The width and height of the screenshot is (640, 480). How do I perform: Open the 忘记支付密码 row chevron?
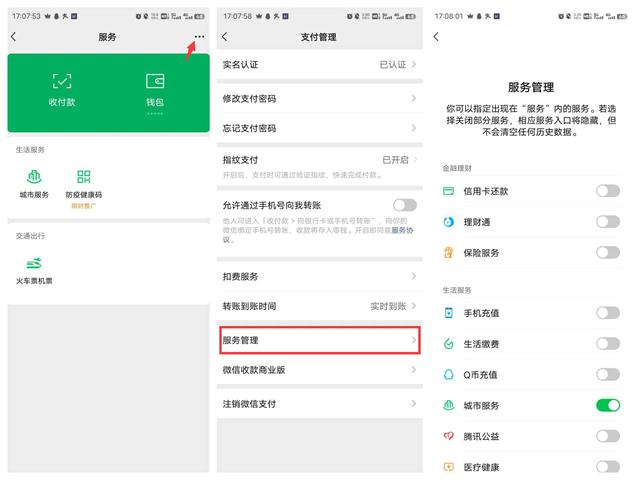(x=414, y=128)
